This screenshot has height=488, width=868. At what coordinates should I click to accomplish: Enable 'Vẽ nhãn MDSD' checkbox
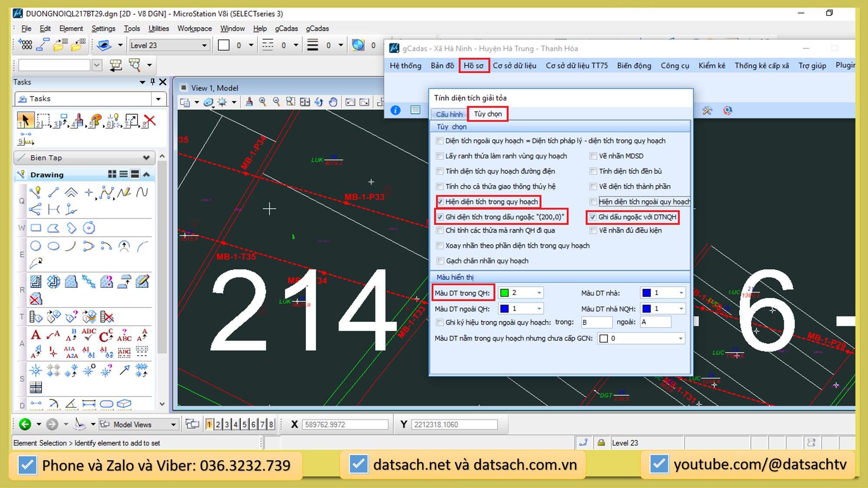coord(593,156)
